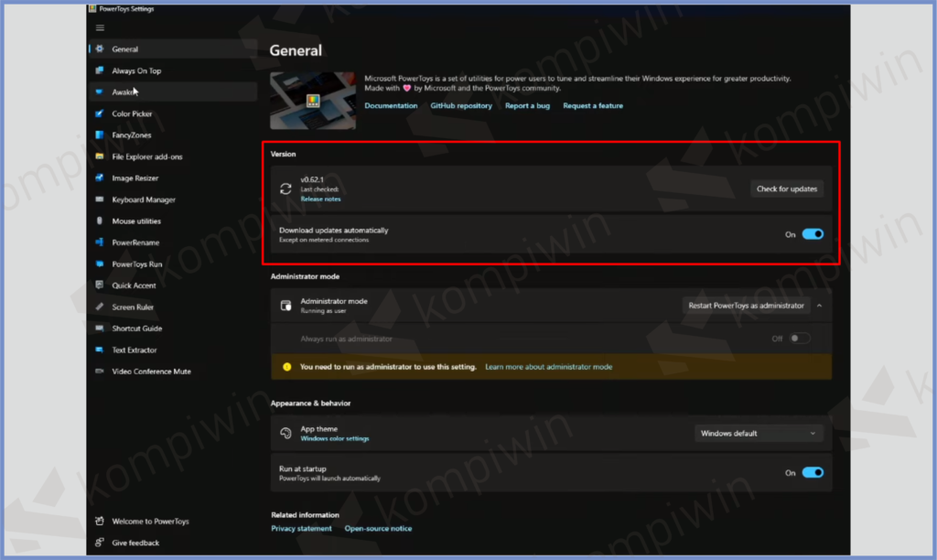This screenshot has width=937, height=560.
Task: Click the version refresh sync icon
Action: [x=285, y=188]
